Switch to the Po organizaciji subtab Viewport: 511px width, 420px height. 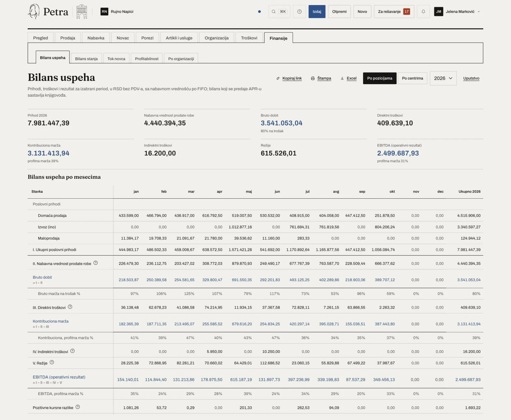181,59
